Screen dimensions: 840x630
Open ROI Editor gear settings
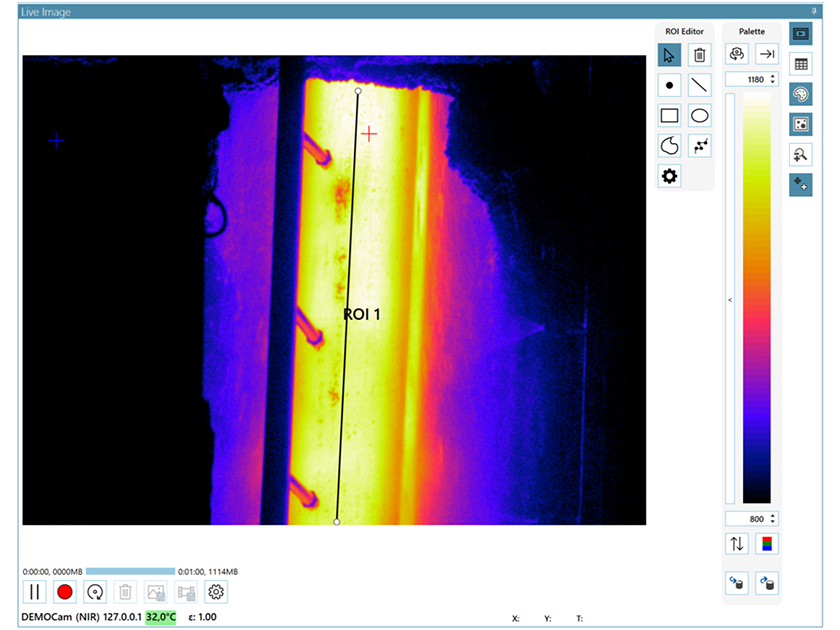[x=669, y=176]
